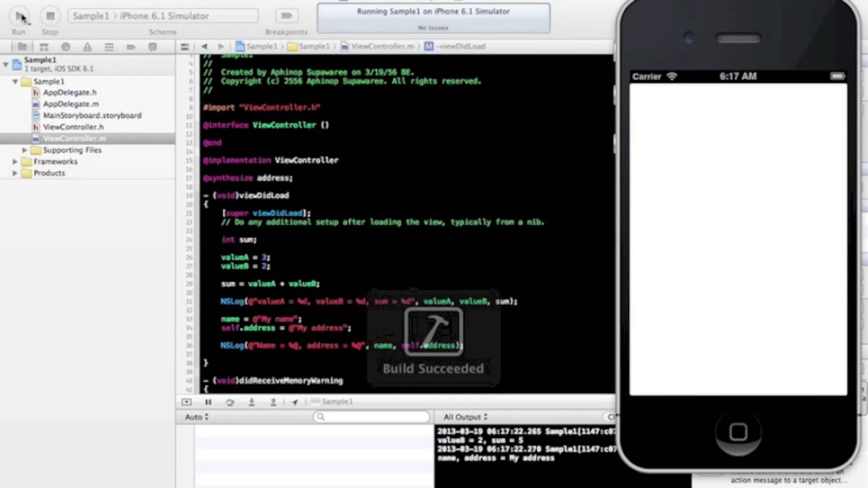Click the '#import "ViewController.h"' line

point(261,107)
